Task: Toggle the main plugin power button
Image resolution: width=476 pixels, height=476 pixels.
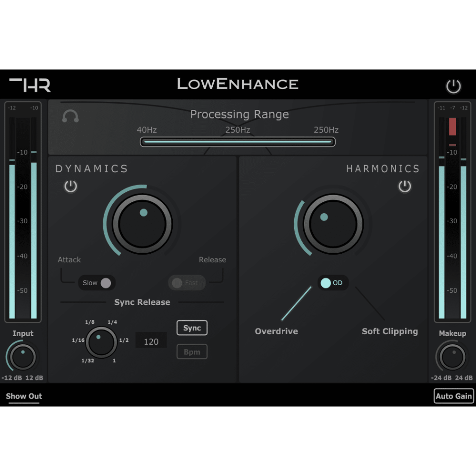Action: [453, 86]
